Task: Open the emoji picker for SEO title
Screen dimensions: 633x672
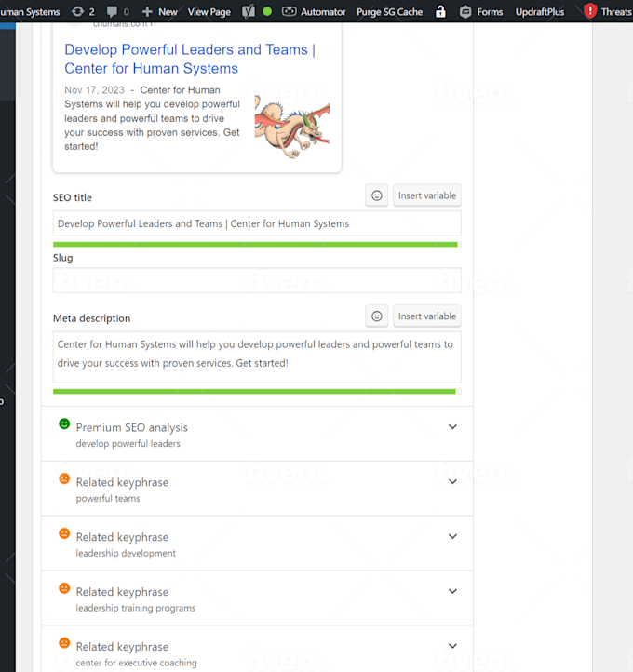Action: tap(377, 195)
